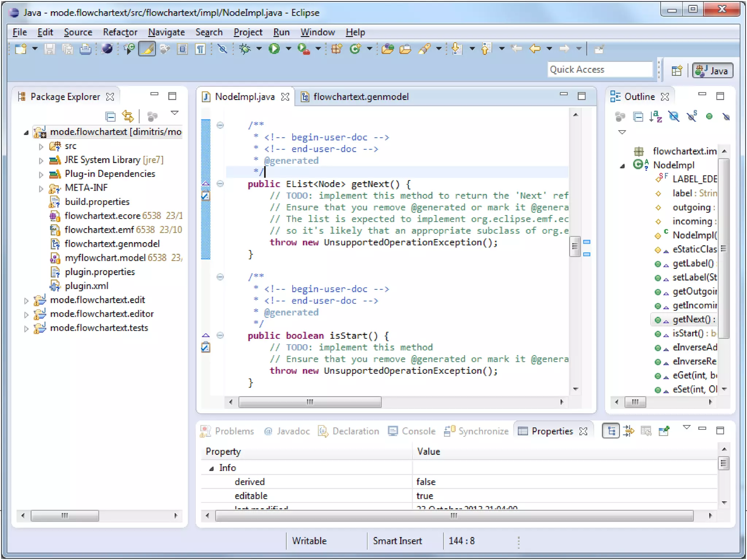Collapse the getNext() method fold marker

[x=220, y=184]
